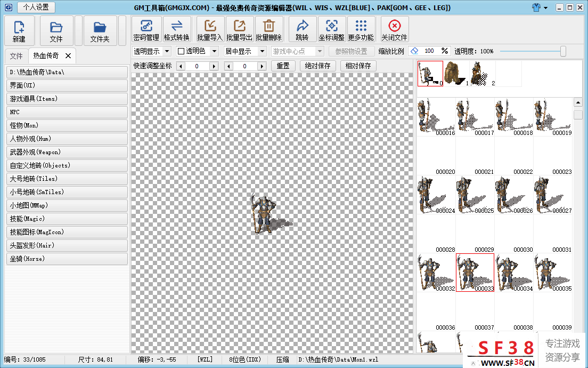Open 更多功能 more functions grid

(361, 30)
